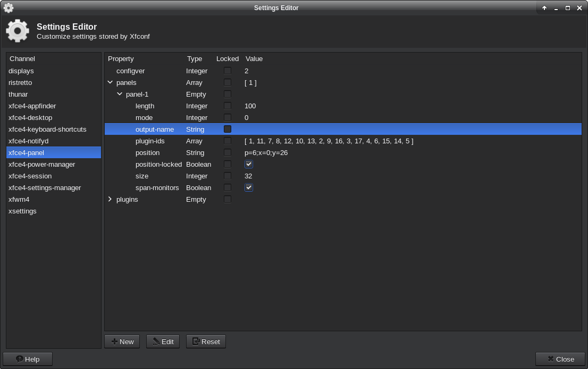Collapse the panel-1 tree node
The image size is (588, 369).
click(120, 95)
